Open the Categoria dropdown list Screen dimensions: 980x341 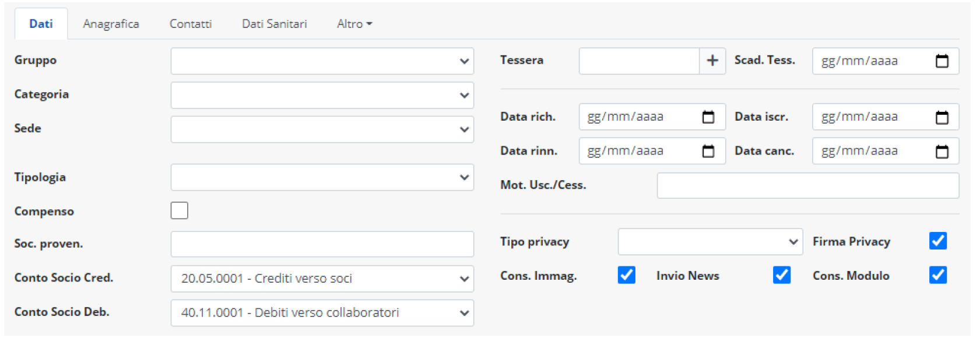[x=322, y=95]
